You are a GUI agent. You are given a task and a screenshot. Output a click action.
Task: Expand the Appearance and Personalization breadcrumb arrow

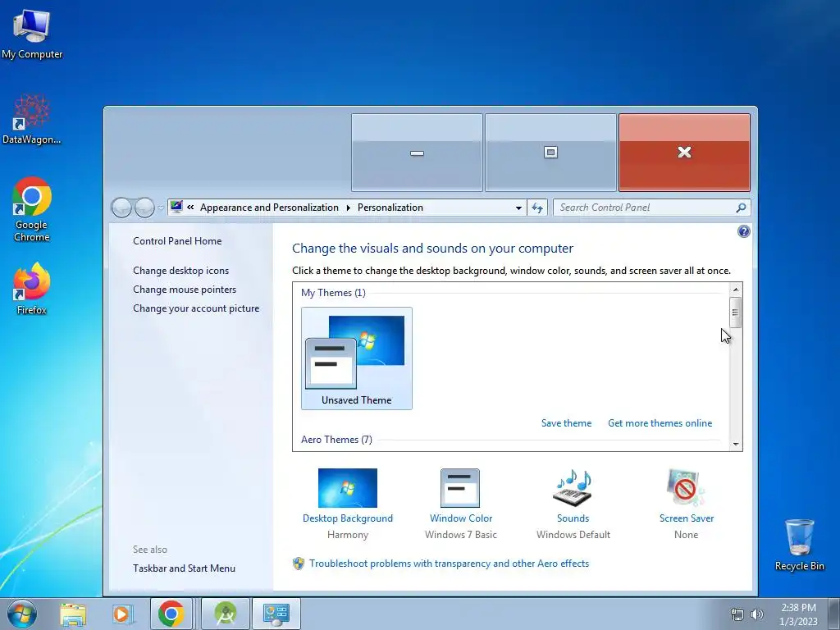tap(348, 208)
